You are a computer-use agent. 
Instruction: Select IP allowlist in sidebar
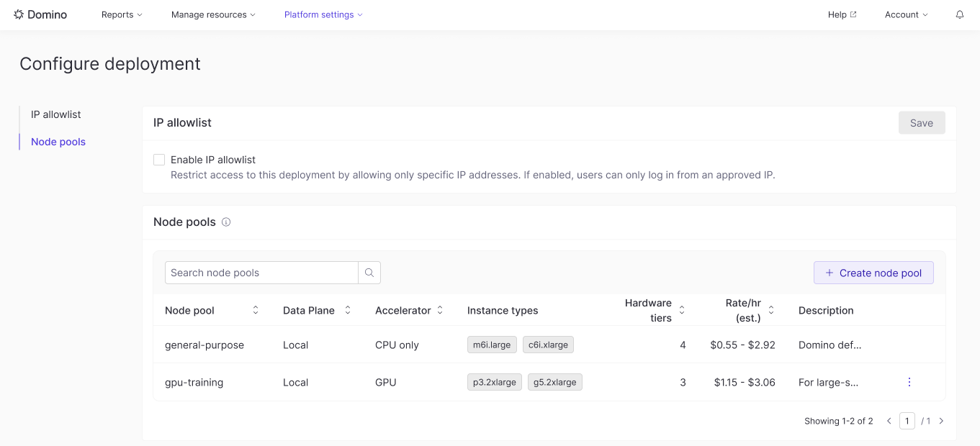tap(56, 114)
